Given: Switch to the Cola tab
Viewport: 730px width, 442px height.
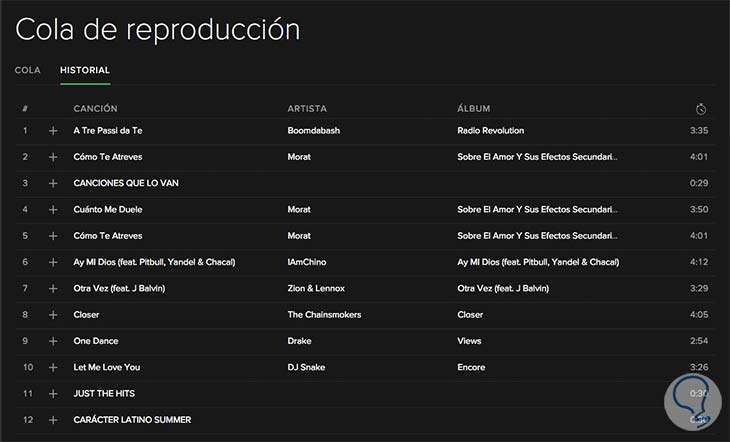Looking at the screenshot, I should [x=28, y=70].
